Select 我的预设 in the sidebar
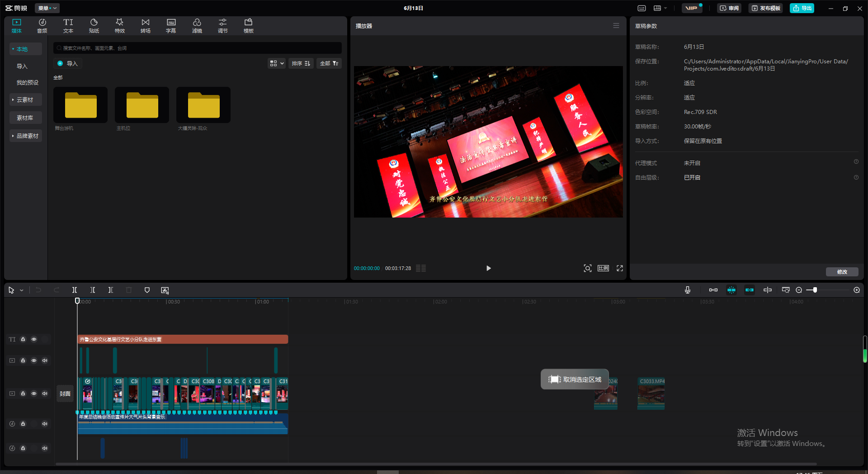 [x=28, y=82]
